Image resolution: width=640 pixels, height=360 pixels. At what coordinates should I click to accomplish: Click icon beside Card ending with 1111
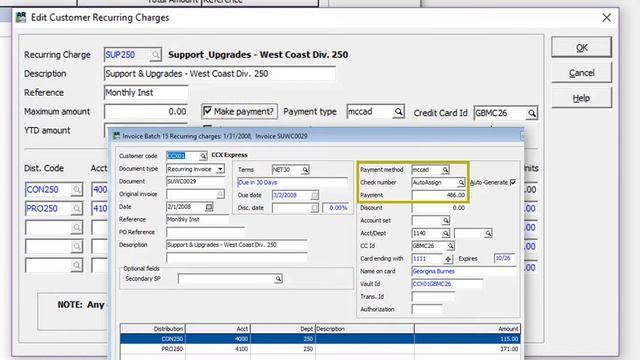pyautogui.click(x=448, y=259)
